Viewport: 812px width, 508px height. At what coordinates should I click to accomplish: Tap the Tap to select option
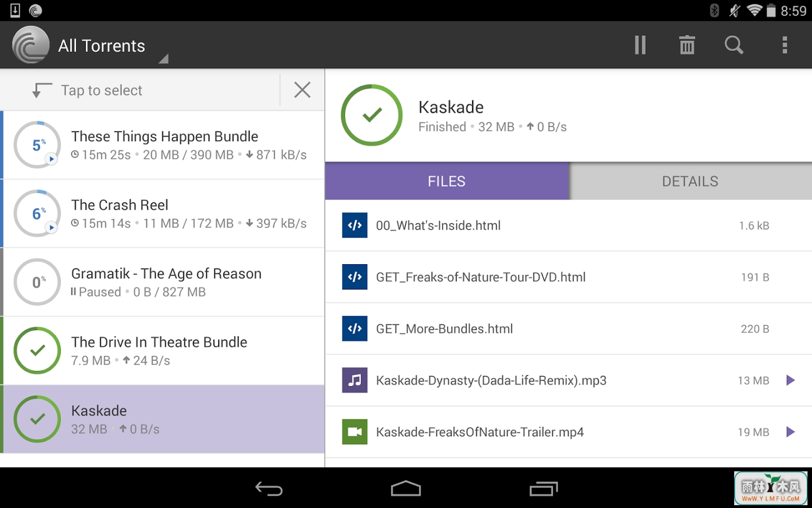point(101,90)
